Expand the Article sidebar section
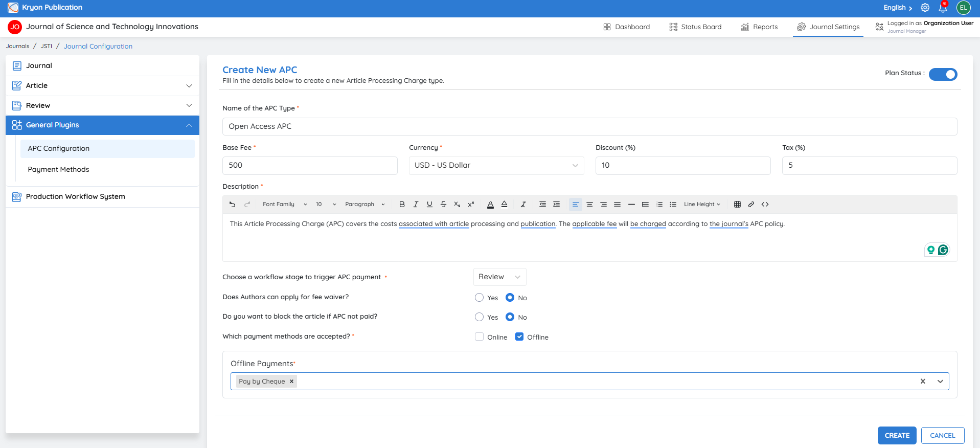The width and height of the screenshot is (980, 448). 102,86
